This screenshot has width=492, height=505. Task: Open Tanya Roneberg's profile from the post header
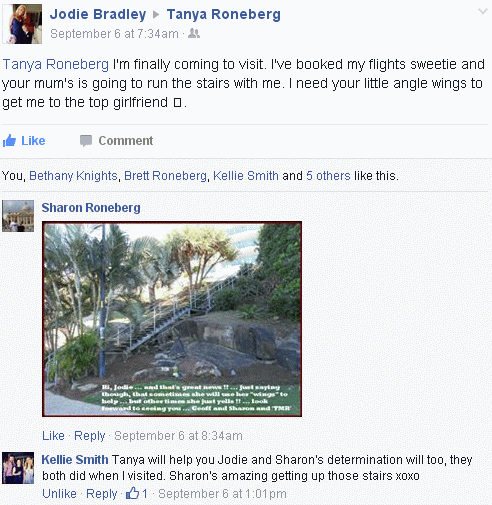tap(224, 14)
